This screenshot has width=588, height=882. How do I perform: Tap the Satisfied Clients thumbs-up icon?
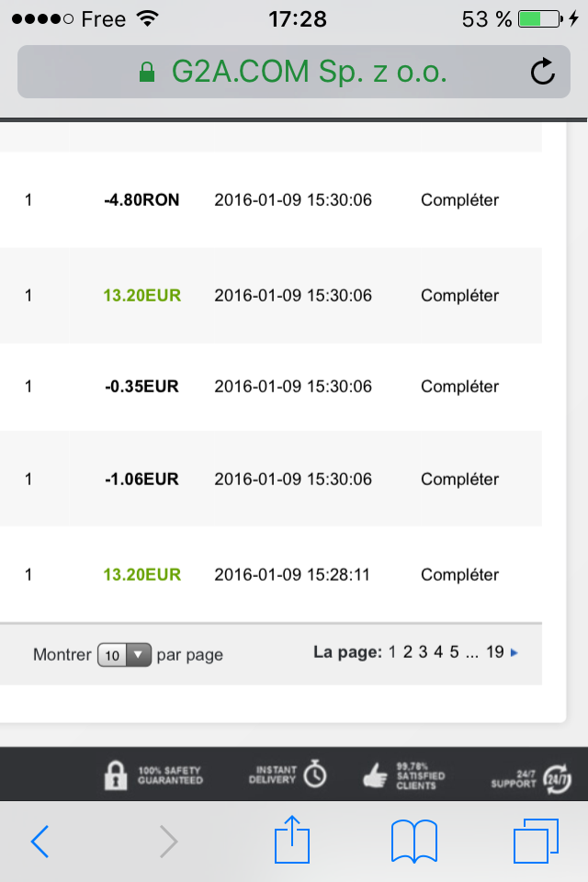tap(376, 776)
